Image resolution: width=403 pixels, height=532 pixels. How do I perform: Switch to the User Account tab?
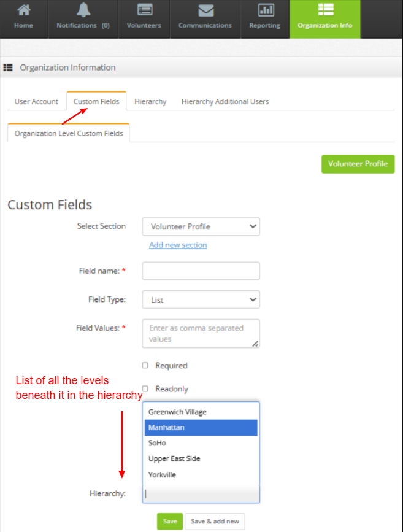coord(36,101)
